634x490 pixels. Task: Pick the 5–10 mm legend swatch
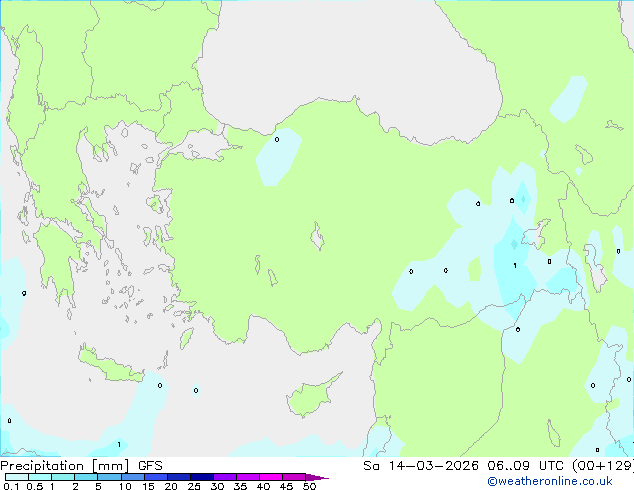(x=109, y=477)
